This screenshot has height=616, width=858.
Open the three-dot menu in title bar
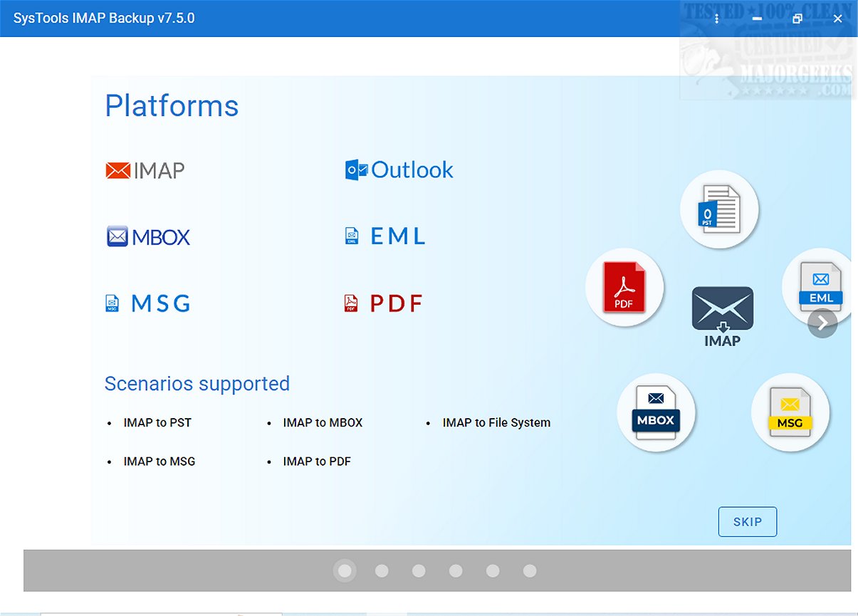tap(717, 19)
